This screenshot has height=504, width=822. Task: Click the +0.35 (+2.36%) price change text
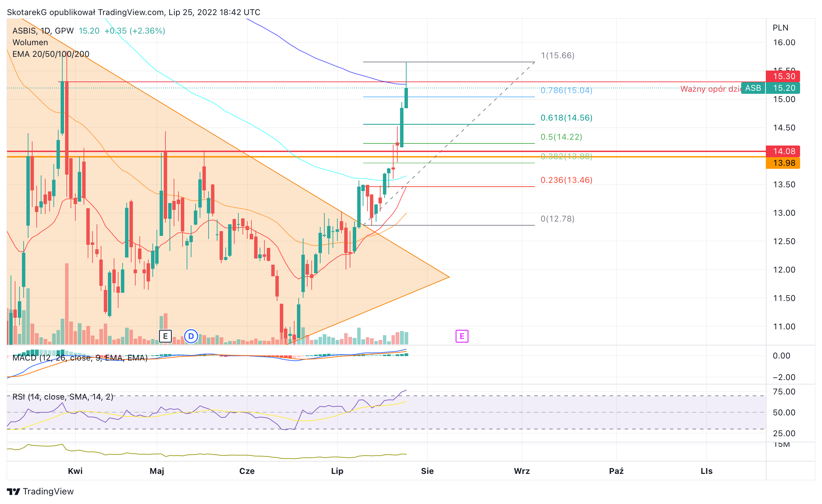135,31
